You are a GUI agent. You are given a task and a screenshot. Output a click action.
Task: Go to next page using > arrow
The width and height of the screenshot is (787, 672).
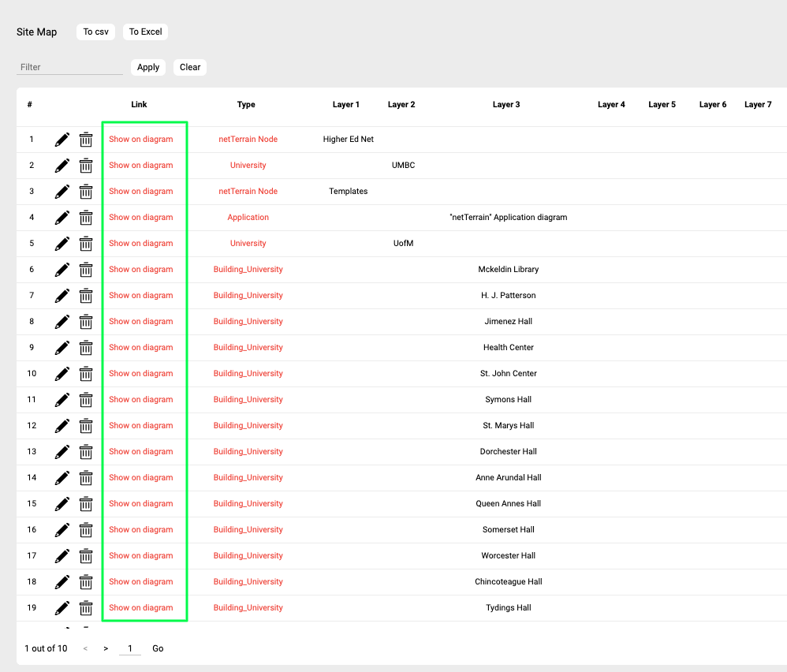point(106,648)
